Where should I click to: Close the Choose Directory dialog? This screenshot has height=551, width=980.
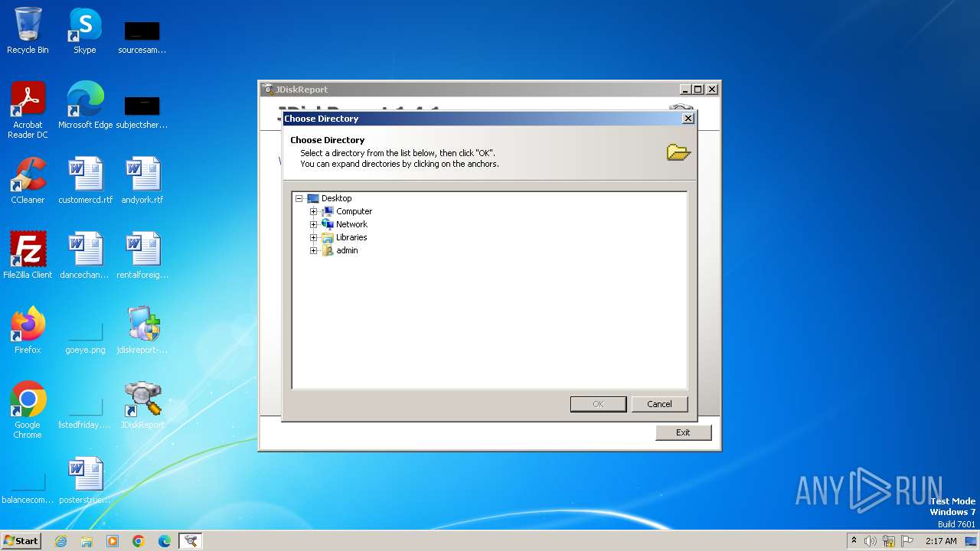click(688, 119)
